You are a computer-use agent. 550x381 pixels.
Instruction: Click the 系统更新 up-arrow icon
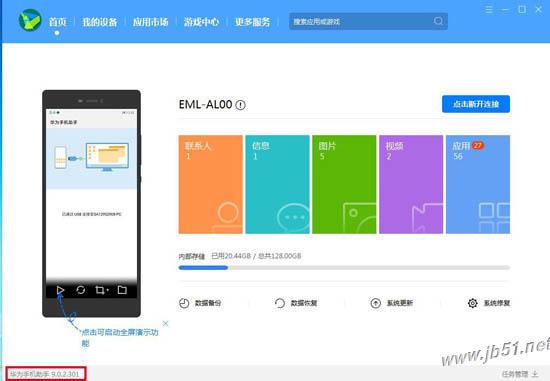coord(376,303)
